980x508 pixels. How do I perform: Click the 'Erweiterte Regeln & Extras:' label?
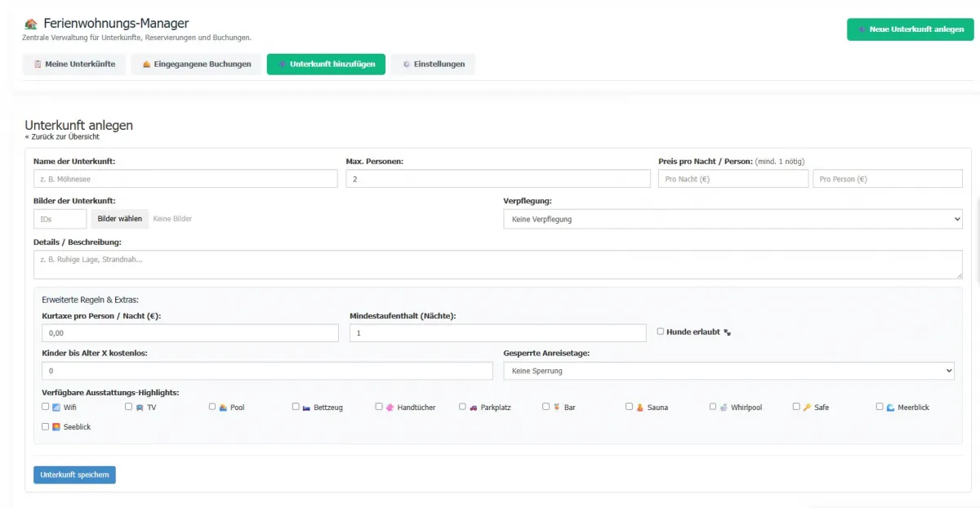91,300
